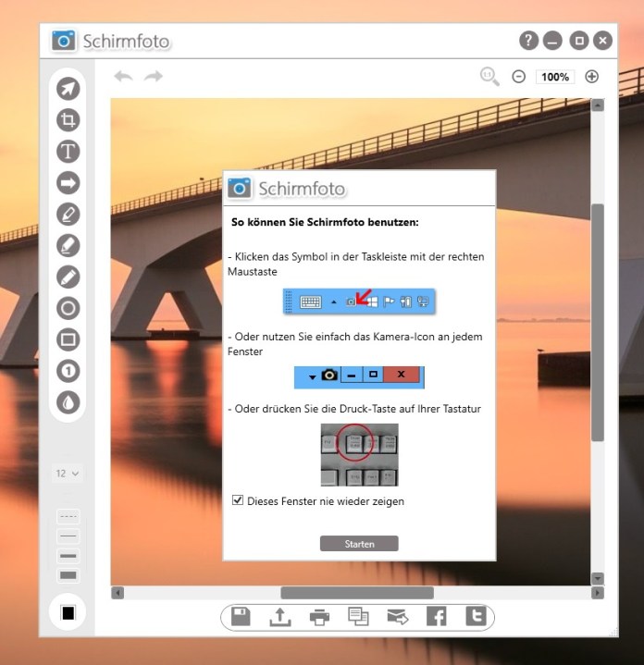Send the screenshot by email
This screenshot has height=665, width=644.
click(397, 617)
